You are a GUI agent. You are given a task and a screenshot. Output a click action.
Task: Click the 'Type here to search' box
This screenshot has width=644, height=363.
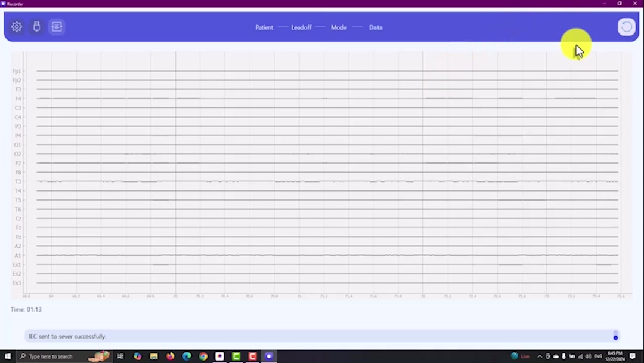pos(64,356)
